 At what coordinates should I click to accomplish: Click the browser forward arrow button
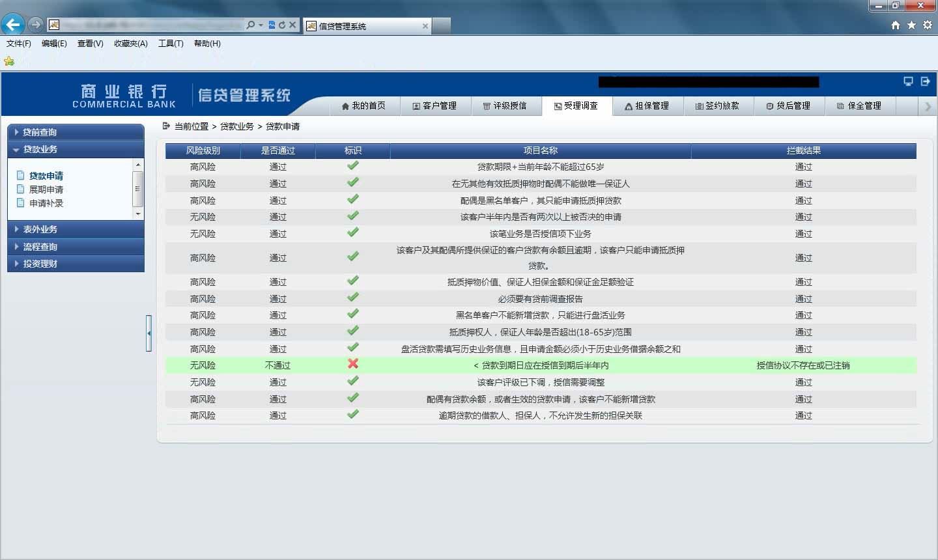pyautogui.click(x=36, y=25)
